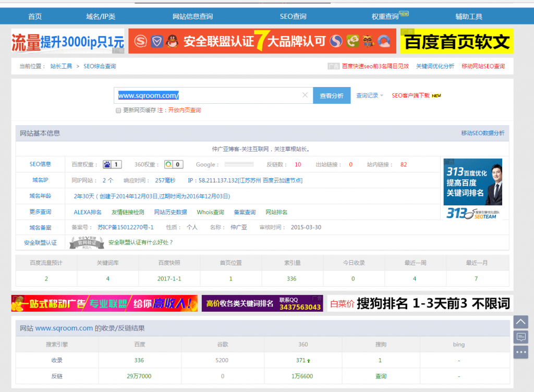This screenshot has width=534, height=392.
Task: Open the 网站排名 link
Action: 276,212
